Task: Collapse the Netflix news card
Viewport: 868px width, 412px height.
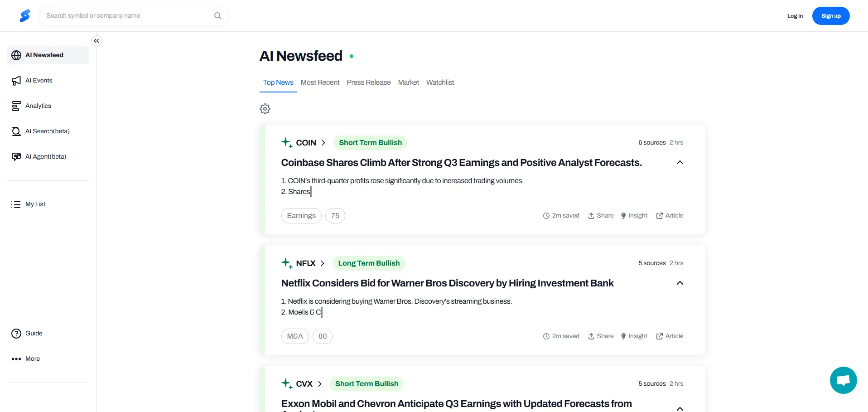Action: point(680,283)
